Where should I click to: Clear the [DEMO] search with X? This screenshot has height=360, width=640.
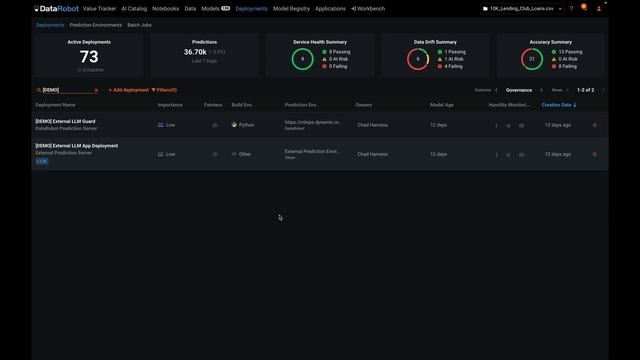(96, 90)
